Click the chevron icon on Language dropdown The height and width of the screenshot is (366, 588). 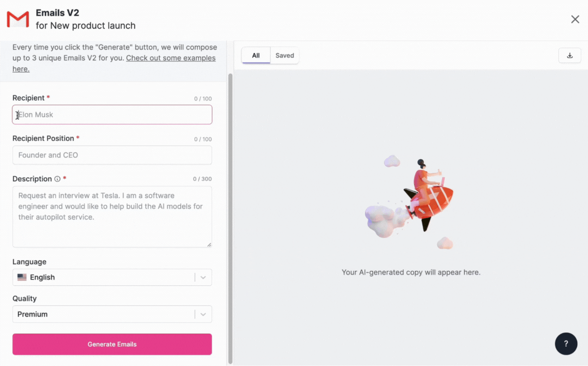pos(203,277)
